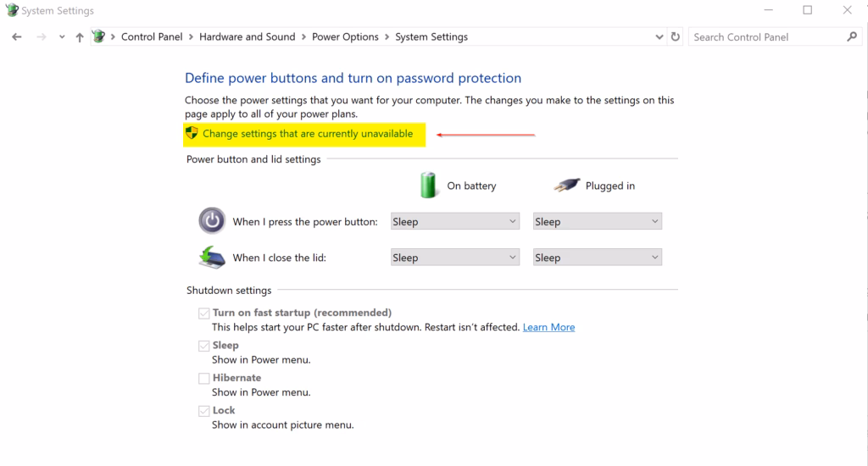This screenshot has height=466, width=868.
Task: Go to Power Options breadcrumb
Action: click(345, 37)
